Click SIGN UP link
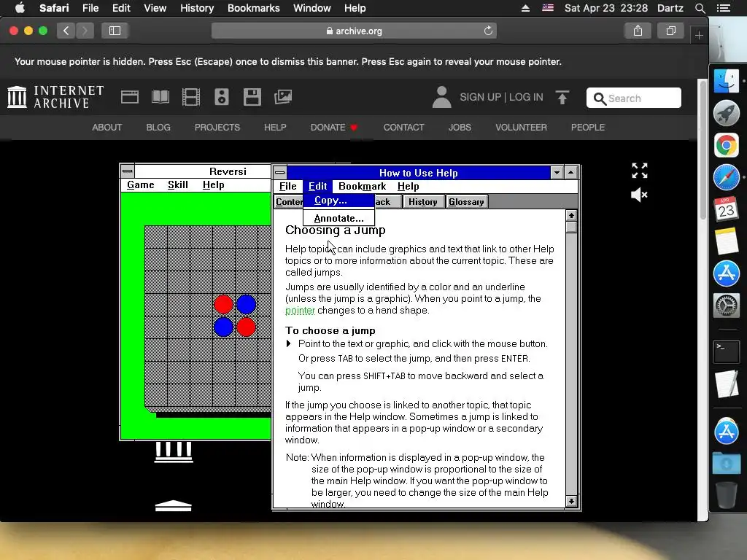Screen dimensions: 747x560 (x=480, y=97)
